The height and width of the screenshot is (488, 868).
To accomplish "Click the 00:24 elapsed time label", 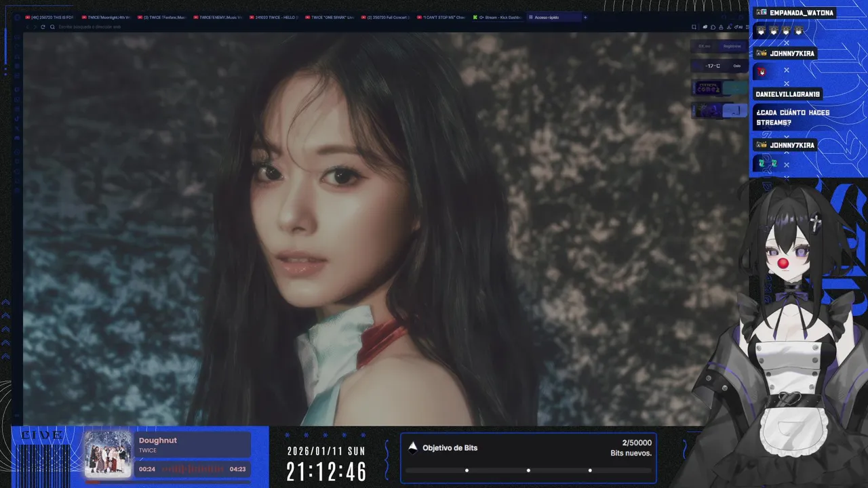I will (147, 469).
